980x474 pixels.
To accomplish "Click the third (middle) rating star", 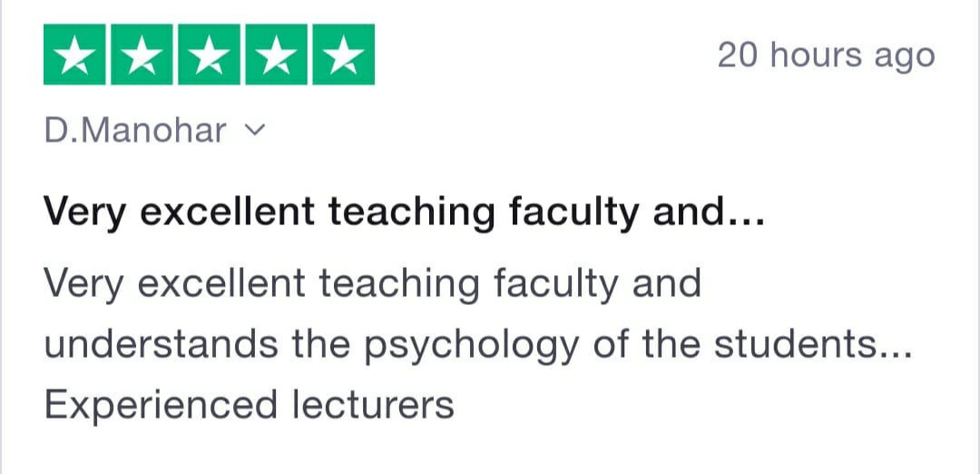I will tap(210, 55).
